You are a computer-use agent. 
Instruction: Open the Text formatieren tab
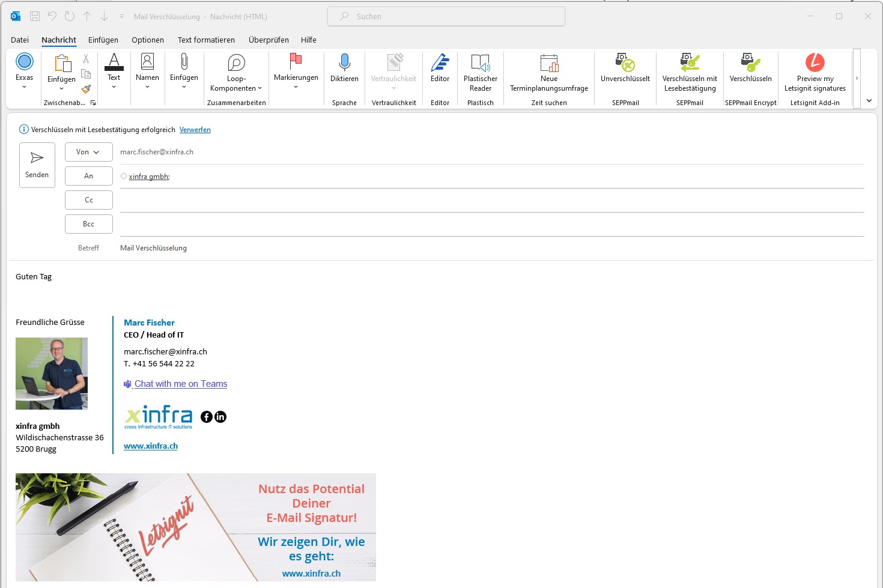click(x=206, y=40)
